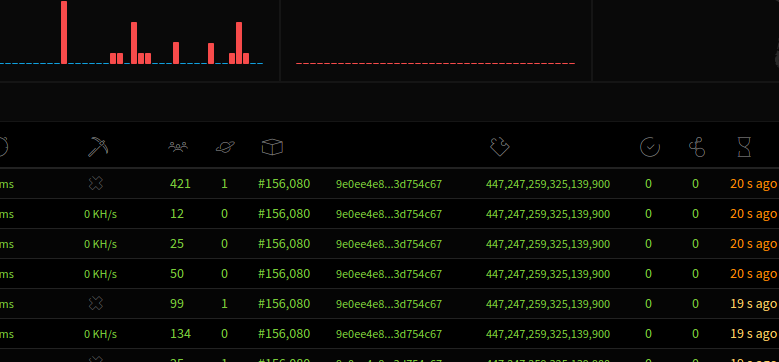Viewport: 779px width, 362px height.
Task: Click difficulty 447,247,259,325,139,900 in the 421-peer row
Action: (548, 184)
